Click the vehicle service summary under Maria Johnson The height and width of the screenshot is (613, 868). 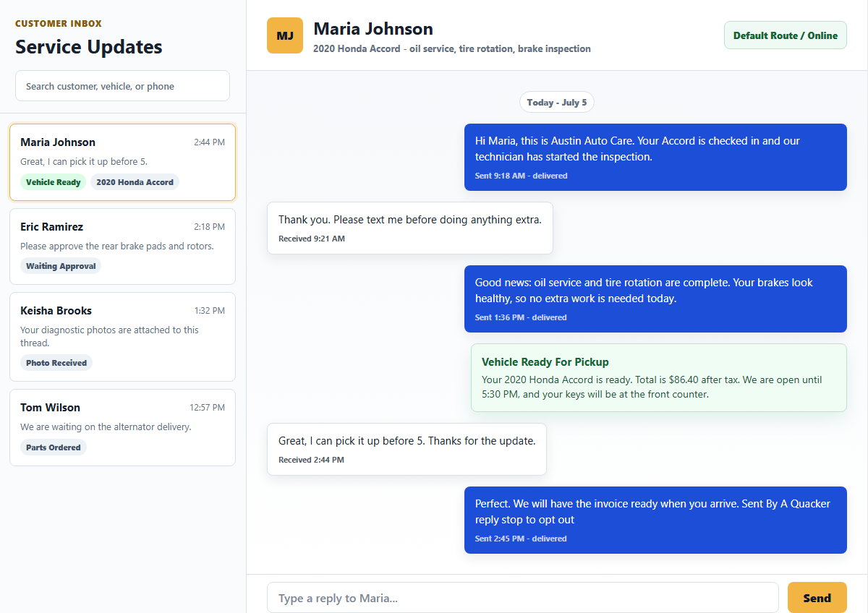(452, 49)
